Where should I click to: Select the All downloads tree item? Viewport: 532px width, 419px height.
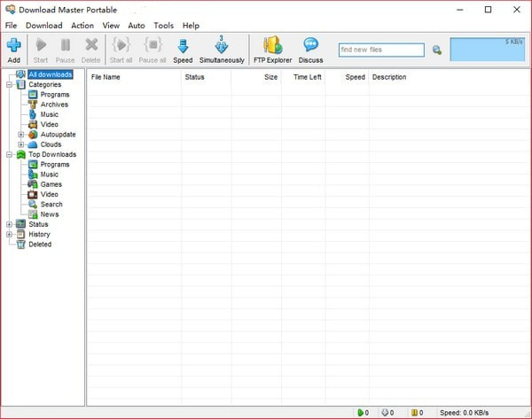click(51, 74)
